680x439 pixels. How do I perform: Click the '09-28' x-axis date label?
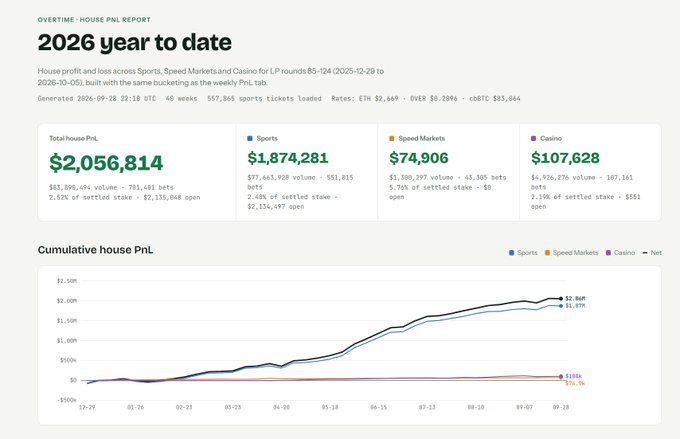(561, 407)
